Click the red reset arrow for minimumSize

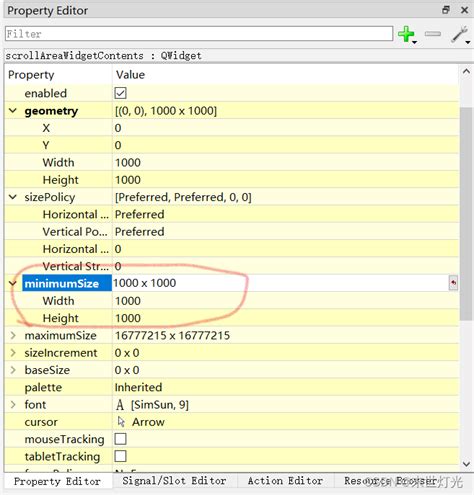click(x=453, y=283)
